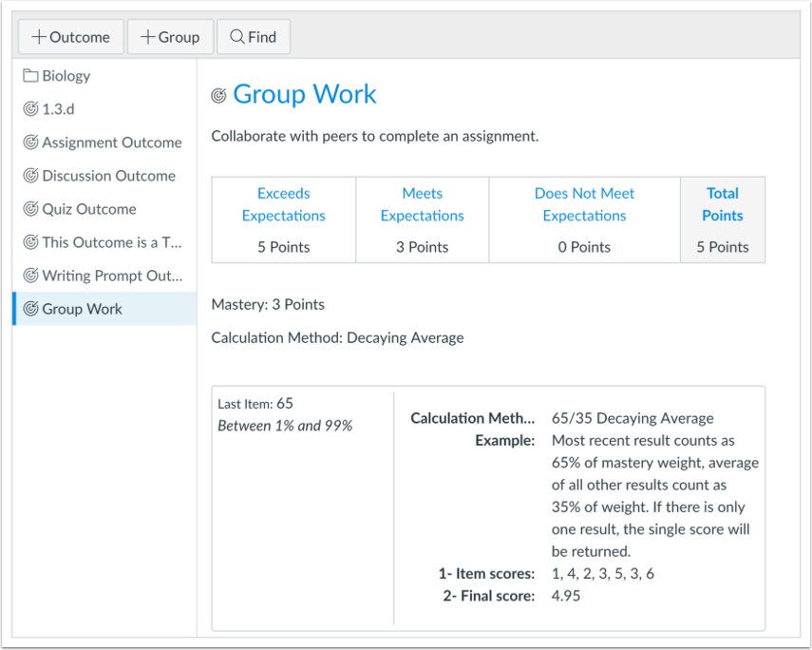Viewport: 812px width, 650px height.
Task: Open Find outcomes search
Action: tap(254, 37)
